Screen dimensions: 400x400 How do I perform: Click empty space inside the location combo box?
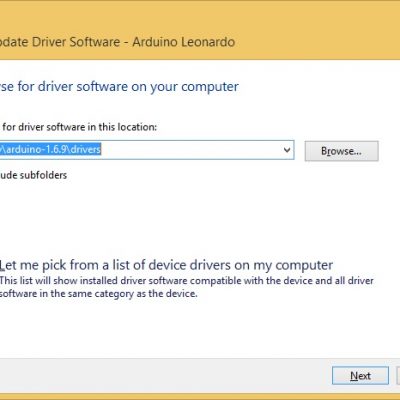[x=190, y=150]
